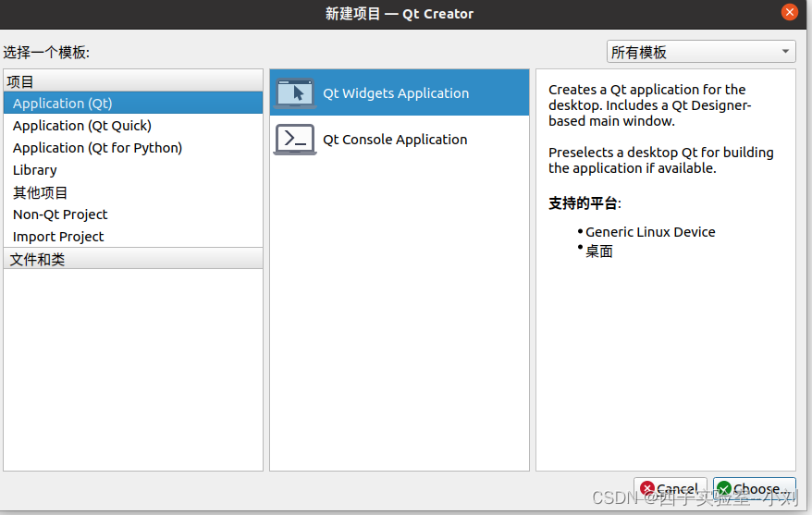Image resolution: width=812 pixels, height=515 pixels.
Task: Select the Import Project category
Action: (x=133, y=237)
